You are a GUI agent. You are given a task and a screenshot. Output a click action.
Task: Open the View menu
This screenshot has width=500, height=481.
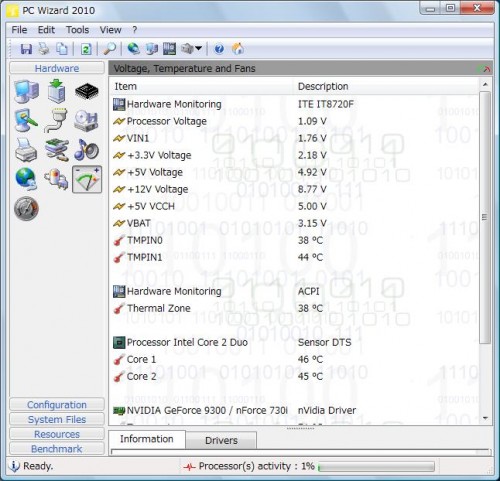pyautogui.click(x=110, y=30)
